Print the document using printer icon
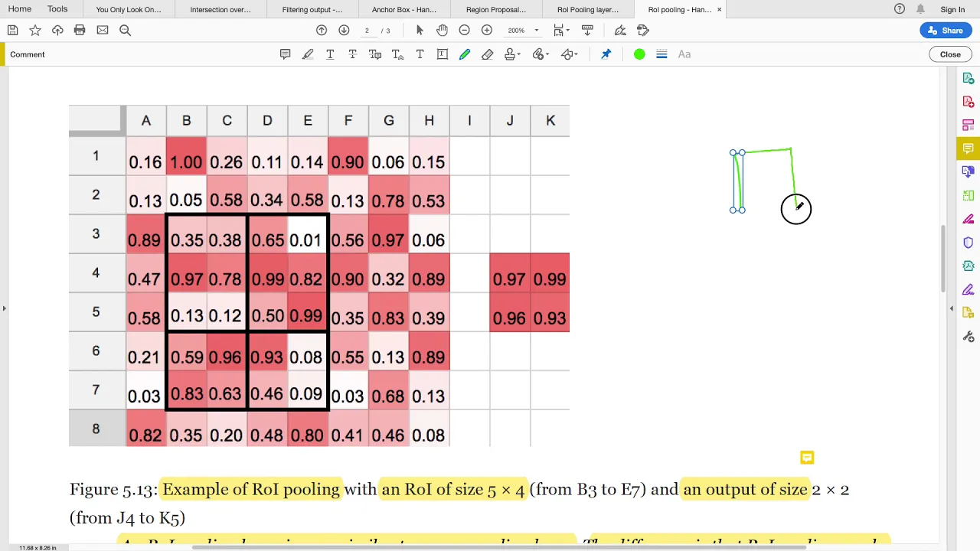Image resolution: width=980 pixels, height=551 pixels. (80, 30)
